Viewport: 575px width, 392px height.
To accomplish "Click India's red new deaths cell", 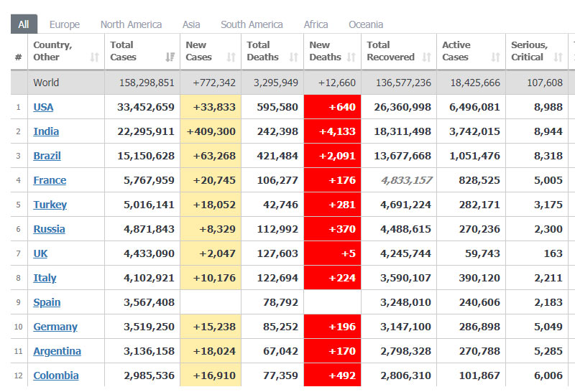I will coord(332,131).
